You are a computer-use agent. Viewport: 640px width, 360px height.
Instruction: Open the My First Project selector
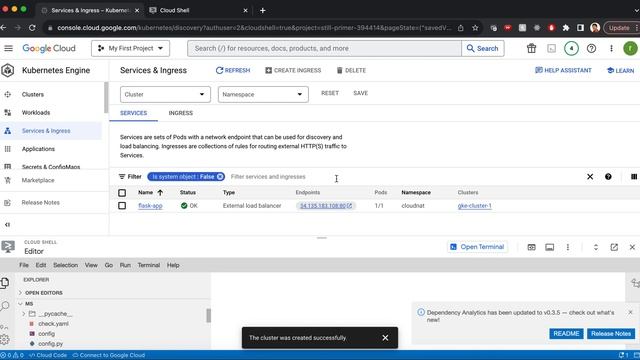(x=130, y=49)
